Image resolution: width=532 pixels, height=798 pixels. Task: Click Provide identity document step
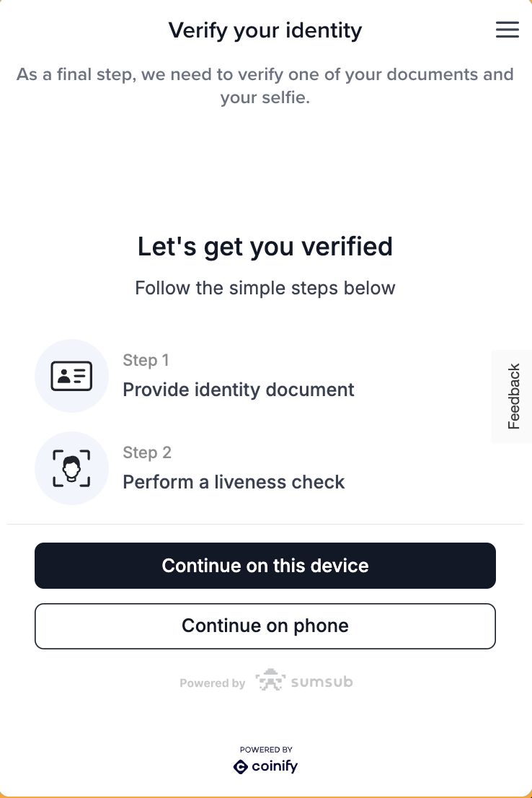[x=239, y=390]
